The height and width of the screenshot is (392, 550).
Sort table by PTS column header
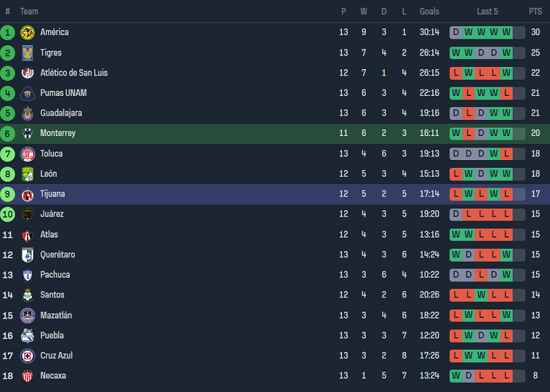click(x=535, y=11)
